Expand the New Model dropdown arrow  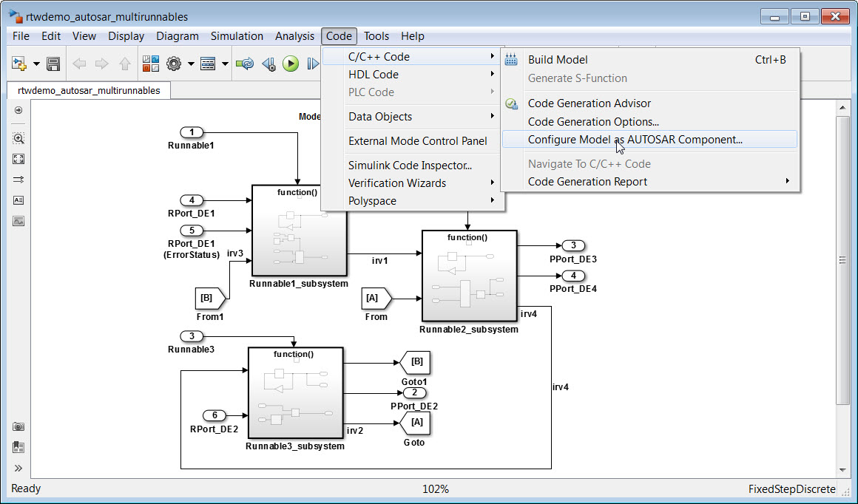pos(36,64)
